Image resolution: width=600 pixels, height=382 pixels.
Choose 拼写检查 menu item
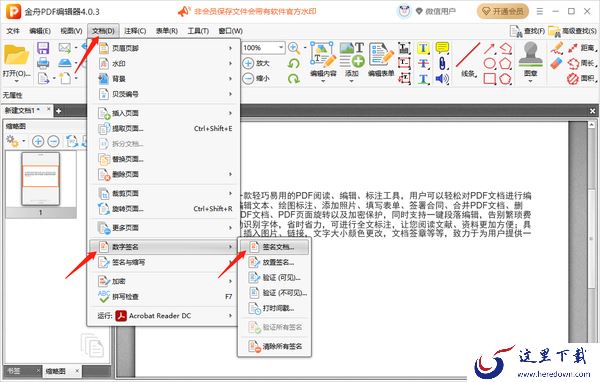pyautogui.click(x=164, y=297)
